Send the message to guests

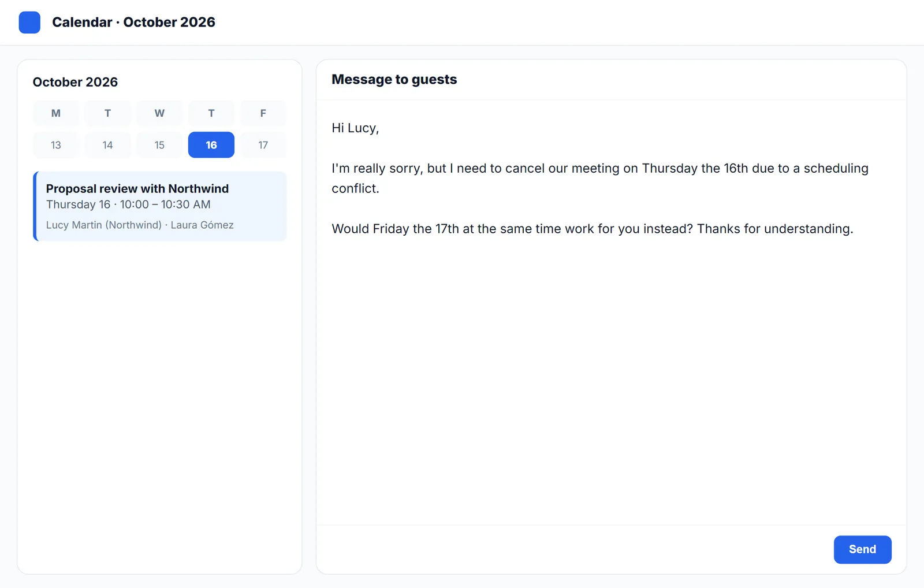[x=862, y=549]
